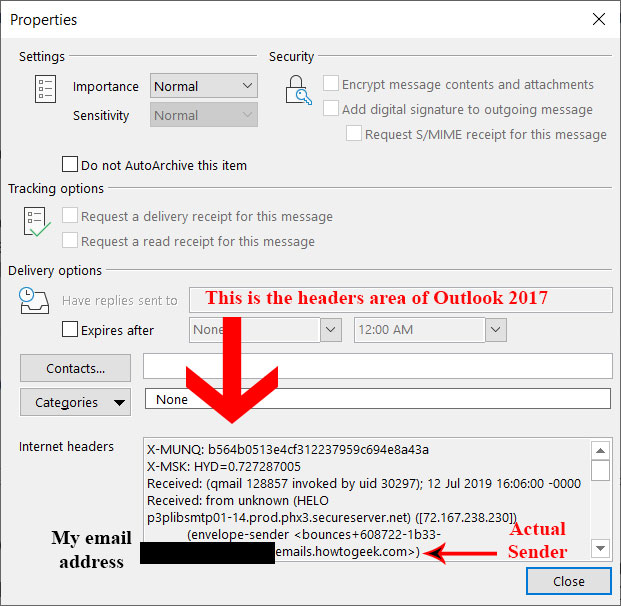Enable Do not AutoArchive this item

[x=70, y=164]
